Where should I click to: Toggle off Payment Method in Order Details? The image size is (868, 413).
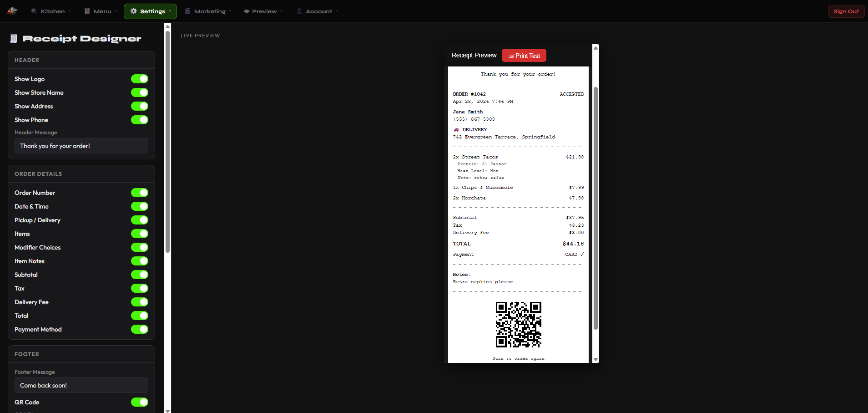(x=140, y=329)
